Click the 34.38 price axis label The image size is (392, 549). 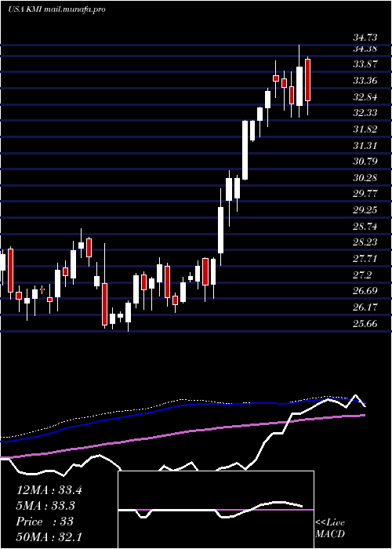point(365,49)
